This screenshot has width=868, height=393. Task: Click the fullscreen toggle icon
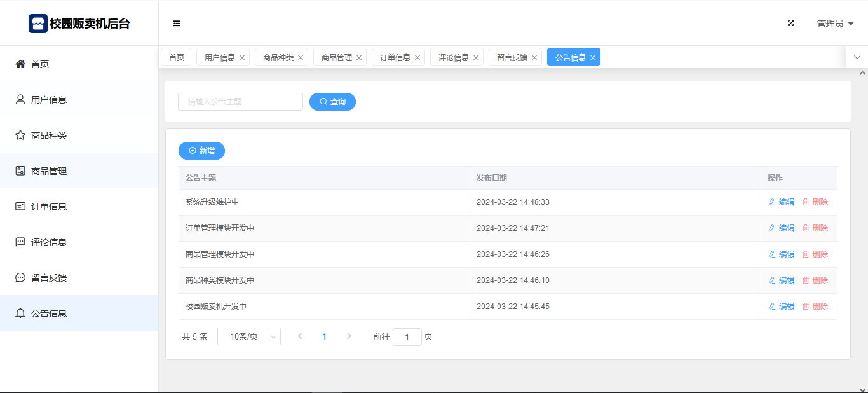[x=791, y=24]
